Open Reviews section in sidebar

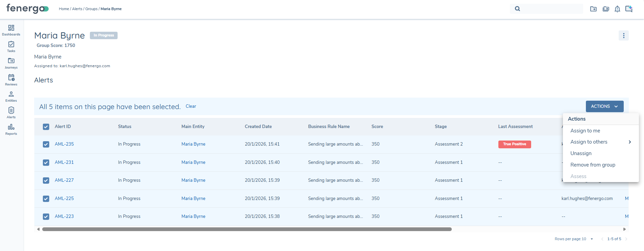(11, 80)
